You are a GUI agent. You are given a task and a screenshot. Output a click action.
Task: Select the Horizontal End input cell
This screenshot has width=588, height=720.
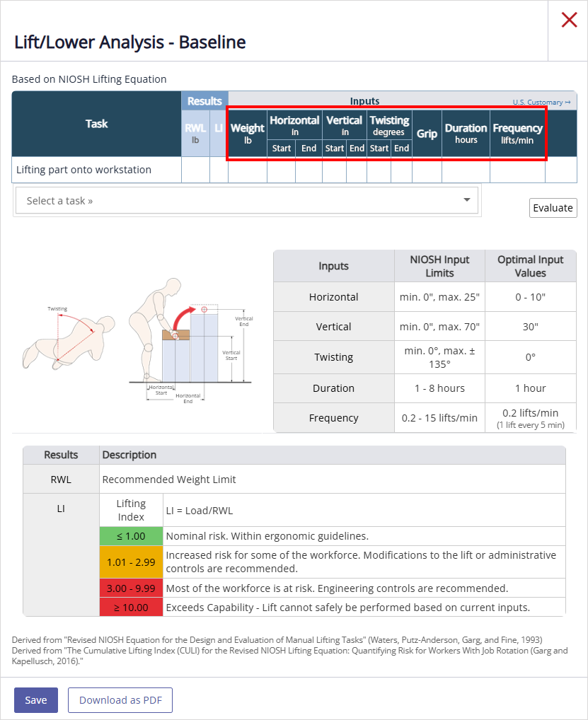[309, 170]
